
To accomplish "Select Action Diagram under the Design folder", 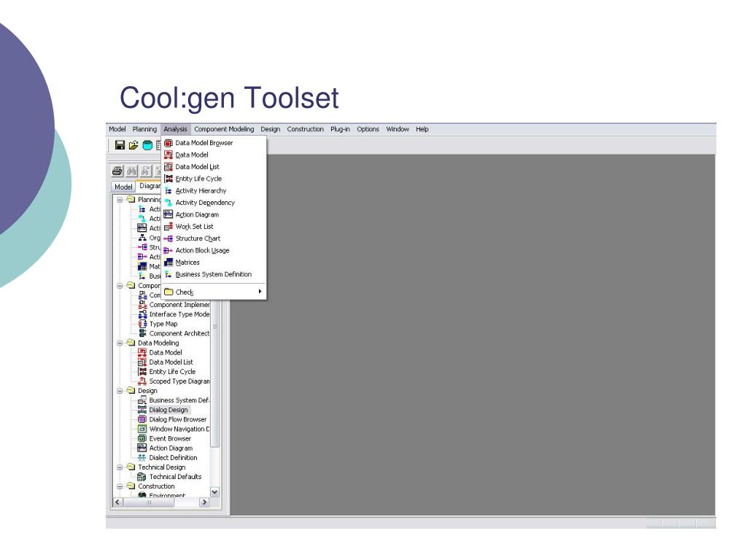I will (x=171, y=448).
